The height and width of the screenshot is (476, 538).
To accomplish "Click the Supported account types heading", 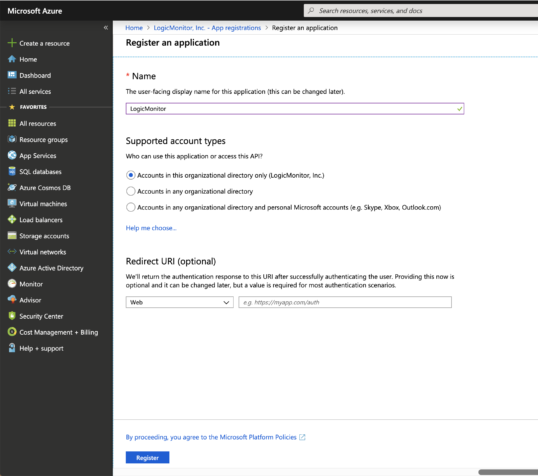I will [176, 141].
